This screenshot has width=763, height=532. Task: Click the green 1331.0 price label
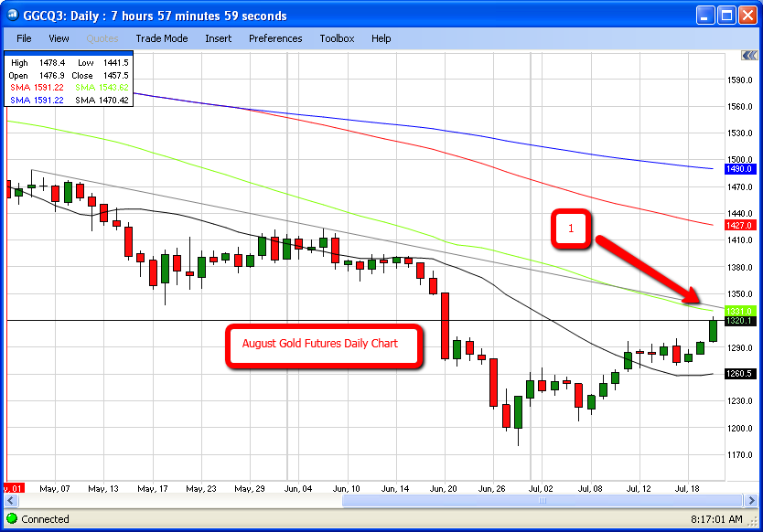739,311
